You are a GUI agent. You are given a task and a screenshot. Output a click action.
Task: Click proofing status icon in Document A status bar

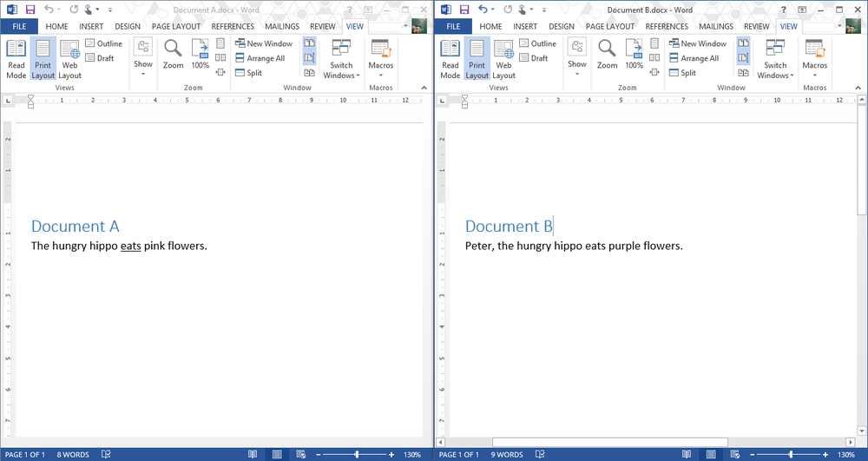[x=106, y=454]
